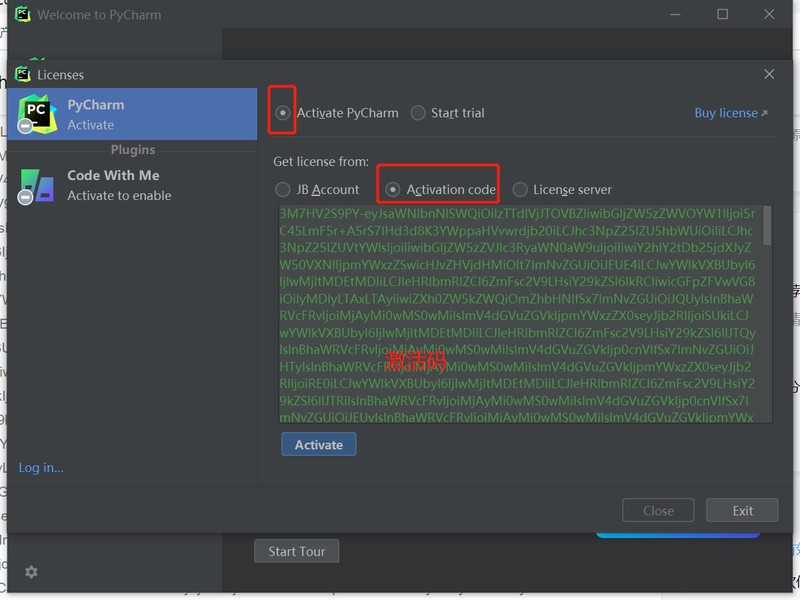The width and height of the screenshot is (800, 600).
Task: Click the Welcome to PyCharm title bar icon
Action: click(x=23, y=14)
